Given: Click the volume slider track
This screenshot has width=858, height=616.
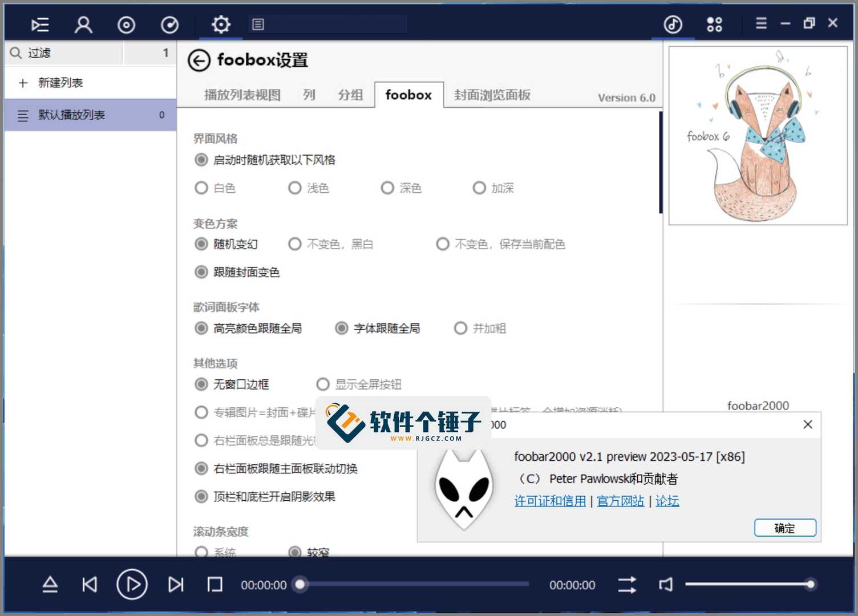Looking at the screenshot, I should tap(747, 584).
